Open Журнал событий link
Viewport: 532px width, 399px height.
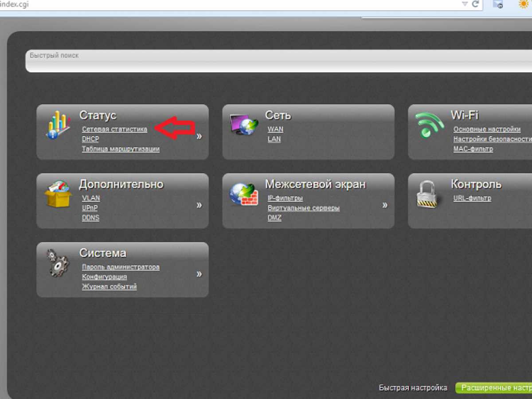tap(109, 287)
